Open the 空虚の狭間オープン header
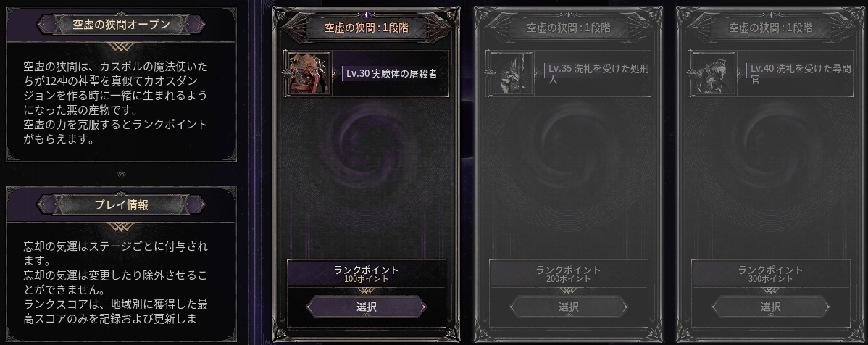This screenshot has height=345, width=868. (x=121, y=25)
